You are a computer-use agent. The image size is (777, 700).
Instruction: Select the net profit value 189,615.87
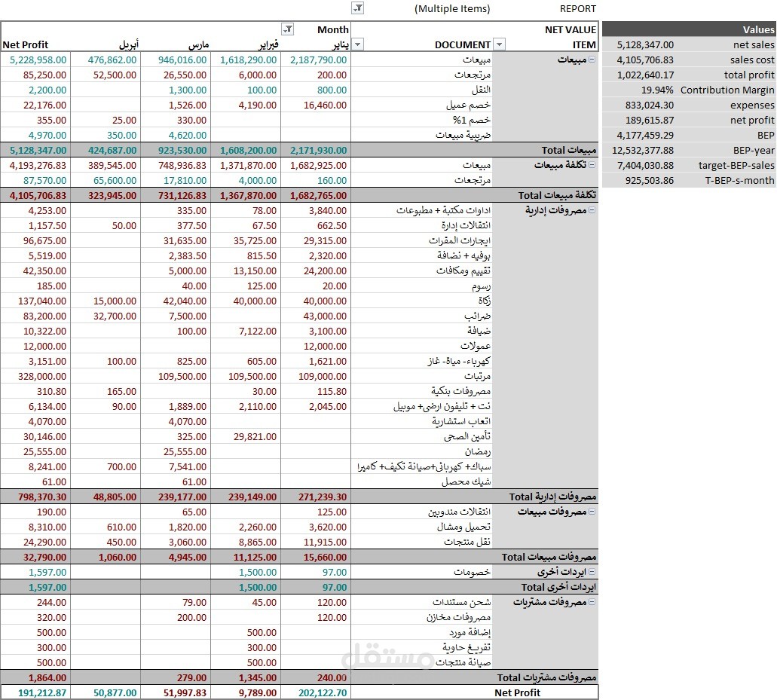tap(649, 120)
